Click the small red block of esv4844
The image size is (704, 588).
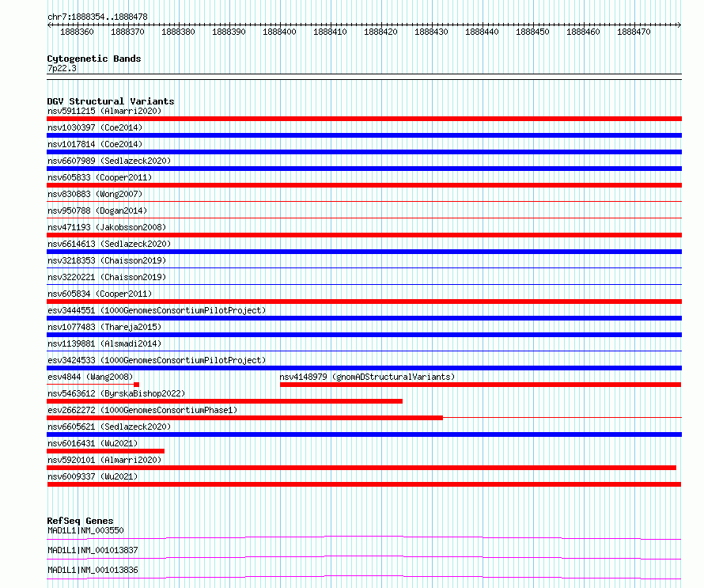tap(137, 385)
